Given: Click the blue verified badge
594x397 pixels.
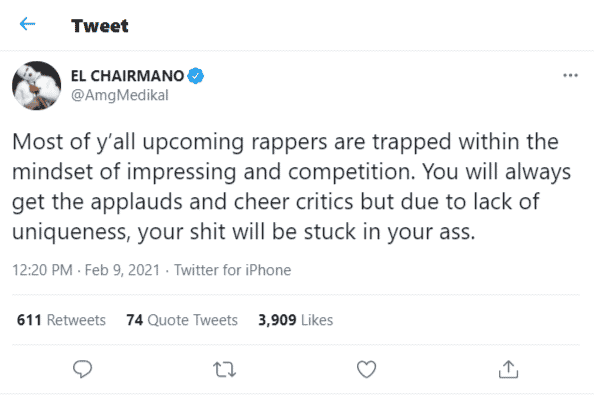Looking at the screenshot, I should [x=195, y=76].
